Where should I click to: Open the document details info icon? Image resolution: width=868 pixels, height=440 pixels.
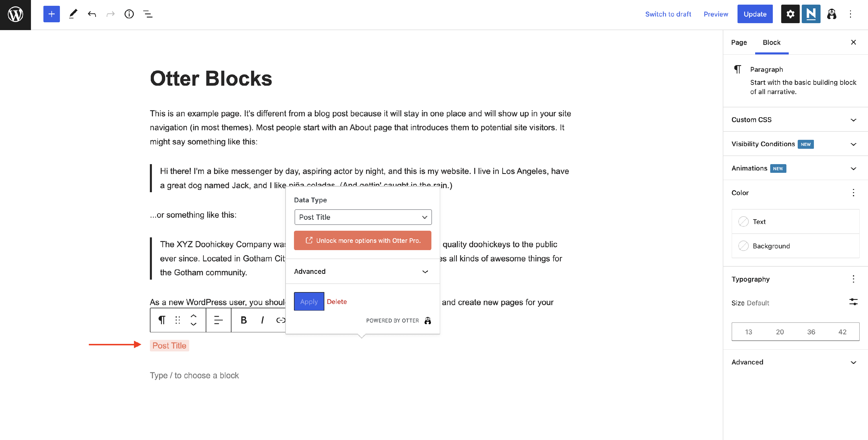(129, 14)
